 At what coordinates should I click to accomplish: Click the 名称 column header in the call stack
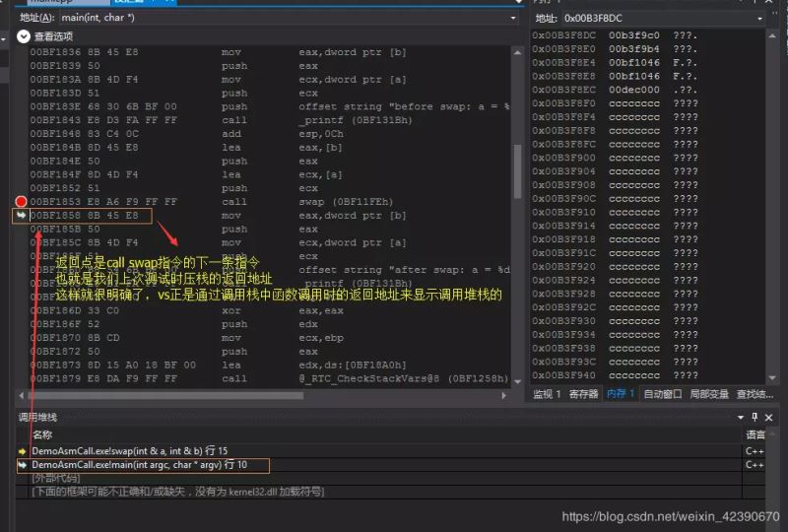42,434
